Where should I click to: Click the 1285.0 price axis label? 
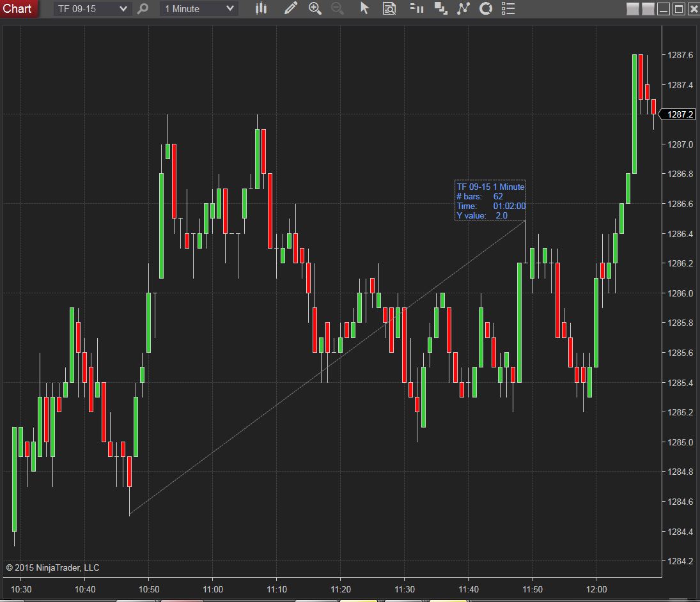click(680, 442)
